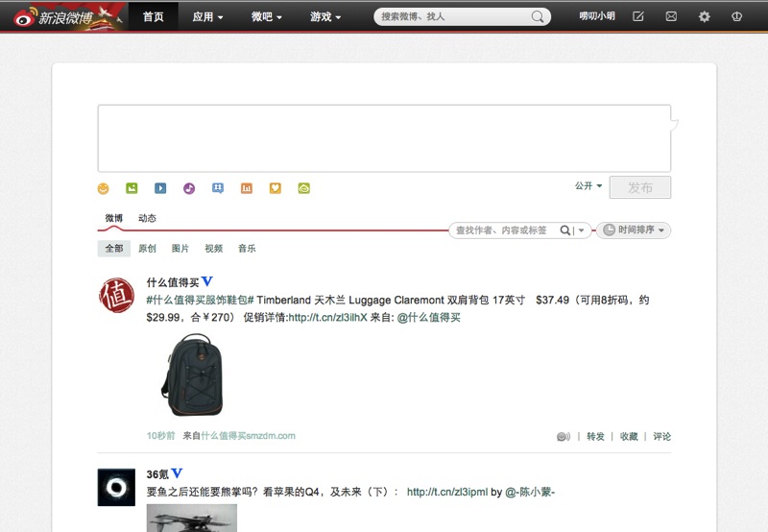This screenshot has width=768, height=532.
Task: Enlarge the 36氪 post image thumbnail
Action: [192, 518]
